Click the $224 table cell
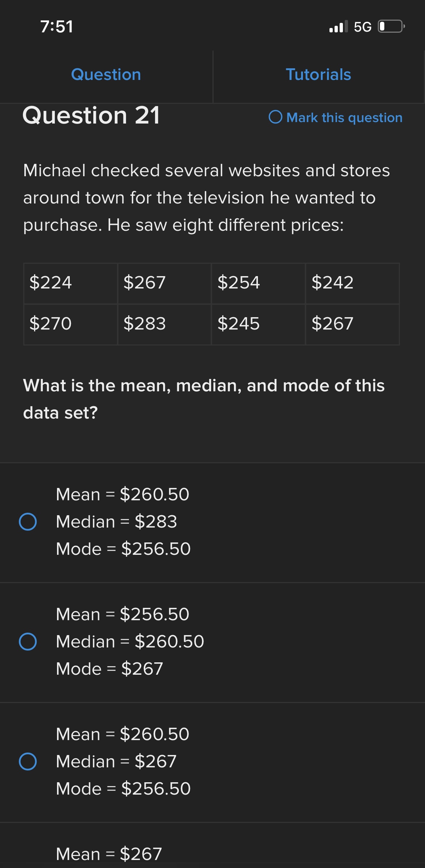Viewport: 425px width, 868px height. click(70, 283)
